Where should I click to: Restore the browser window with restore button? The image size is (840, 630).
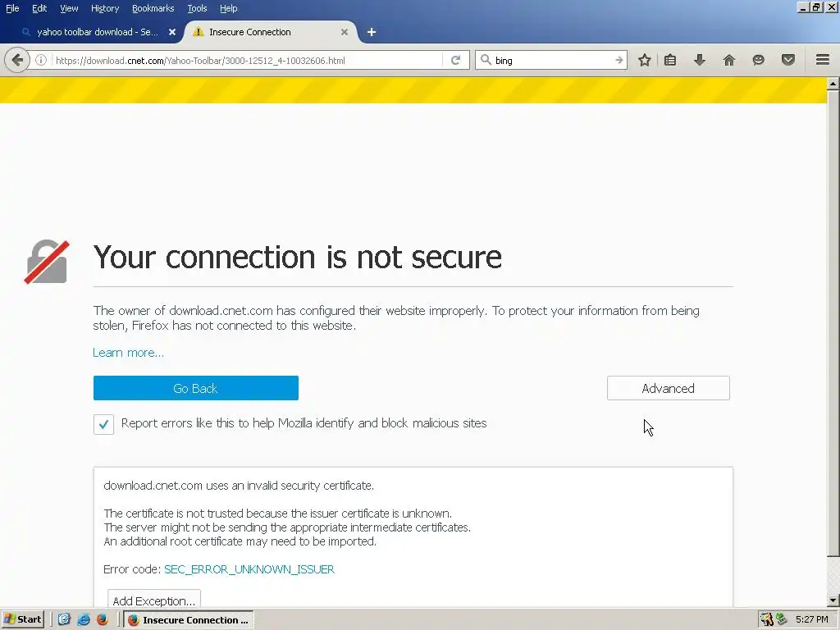click(x=816, y=7)
